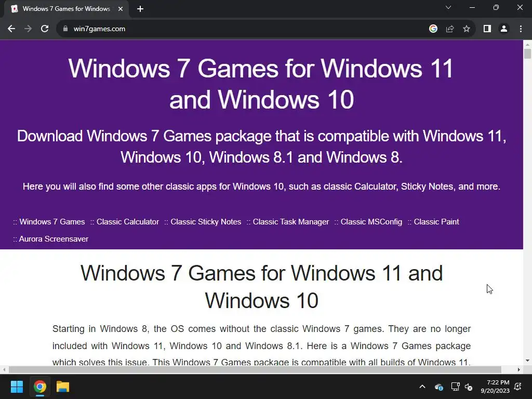Open network status tray icon
The height and width of the screenshot is (399, 532).
[455, 387]
